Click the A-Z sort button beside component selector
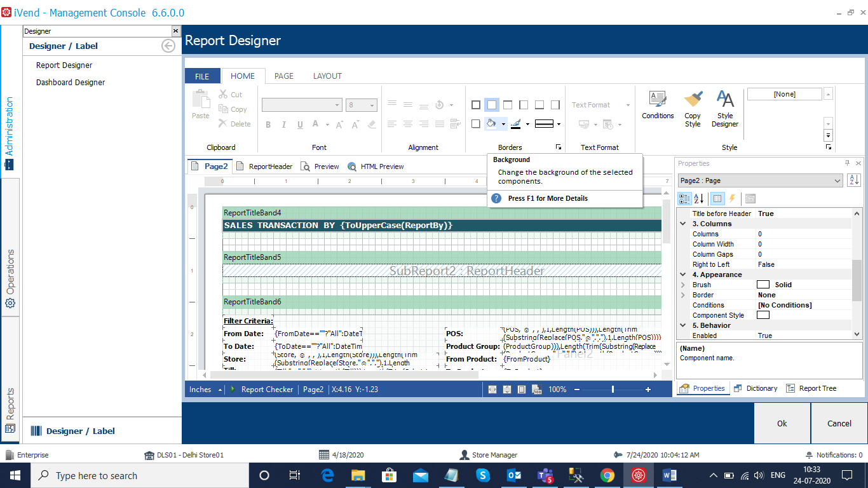The height and width of the screenshot is (488, 868). click(853, 180)
